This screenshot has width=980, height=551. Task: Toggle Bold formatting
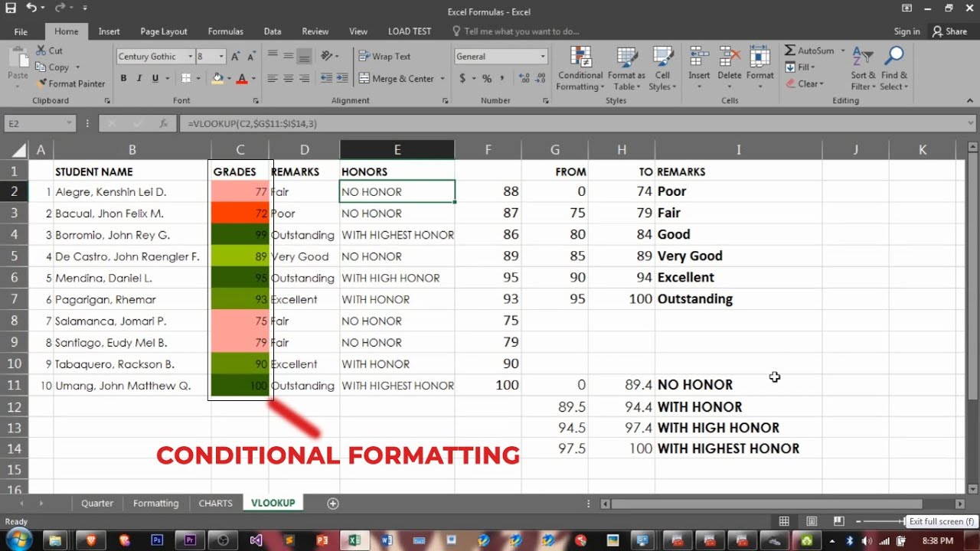(123, 79)
